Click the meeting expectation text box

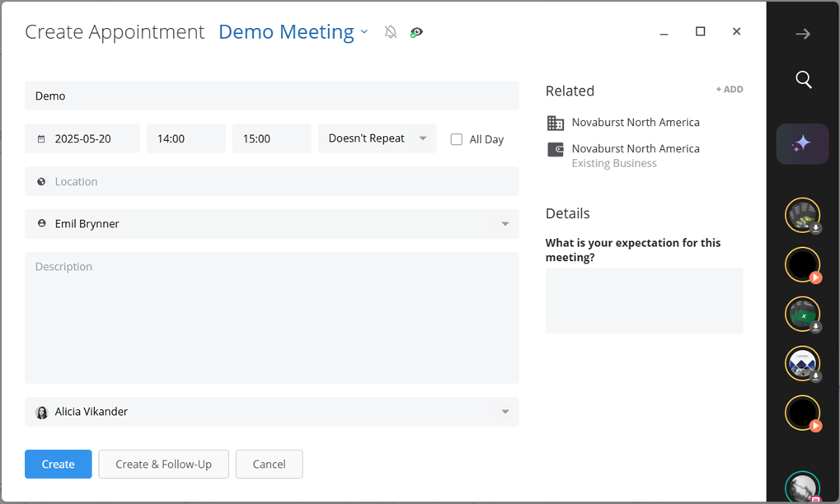[x=644, y=301]
